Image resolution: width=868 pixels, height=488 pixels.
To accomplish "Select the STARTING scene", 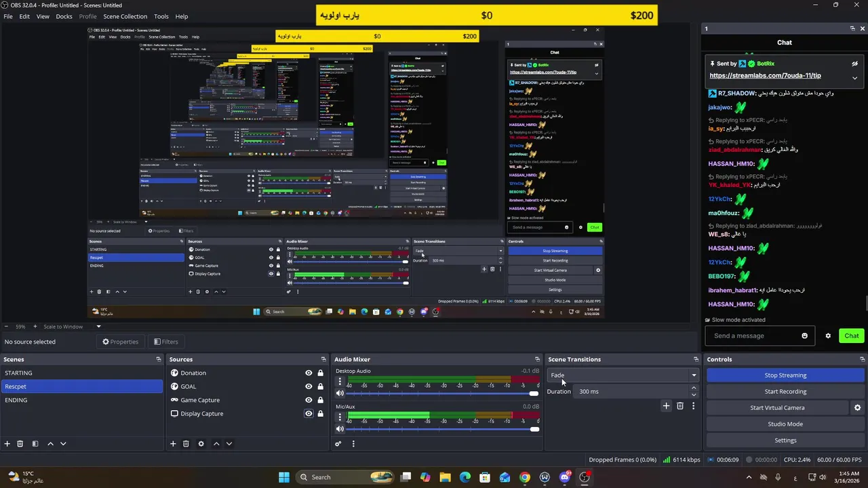I will [x=82, y=373].
